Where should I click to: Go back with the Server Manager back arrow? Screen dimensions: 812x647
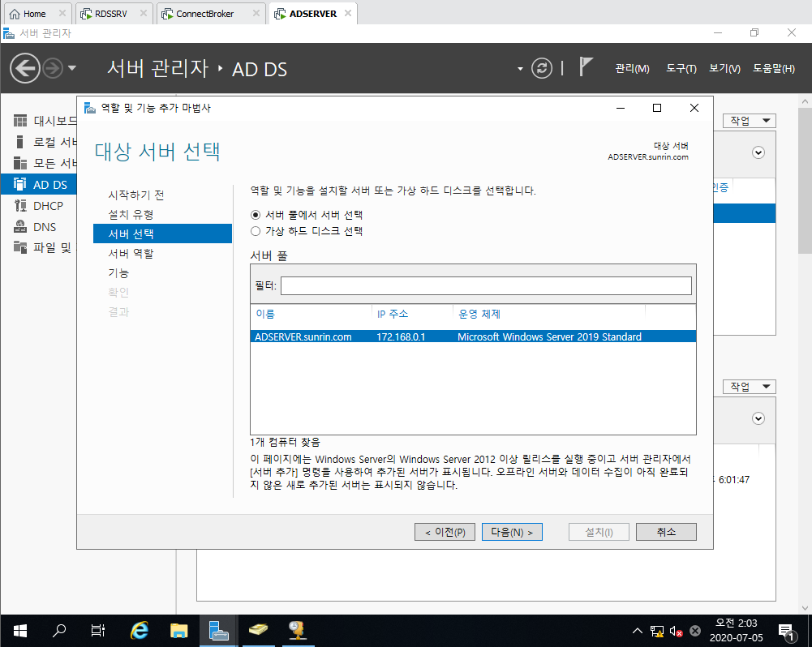pos(25,68)
